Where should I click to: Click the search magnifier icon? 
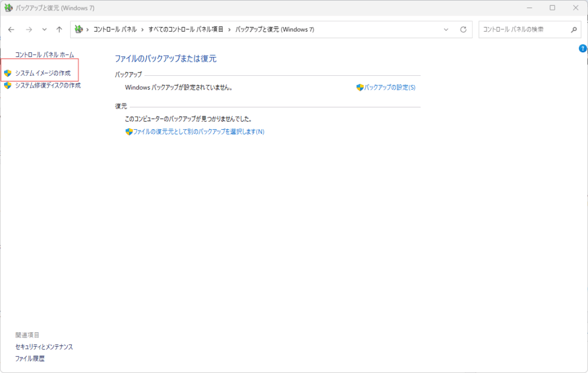point(574,30)
